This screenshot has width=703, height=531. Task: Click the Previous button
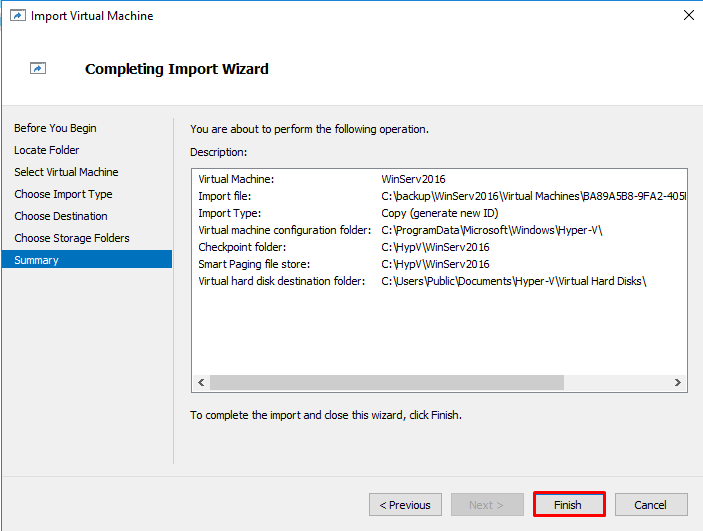pyautogui.click(x=405, y=505)
